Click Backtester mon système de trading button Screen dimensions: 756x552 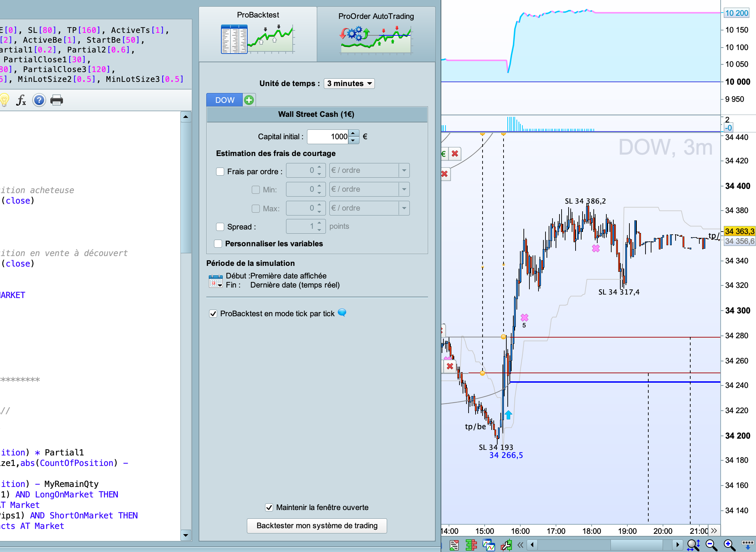tap(317, 525)
